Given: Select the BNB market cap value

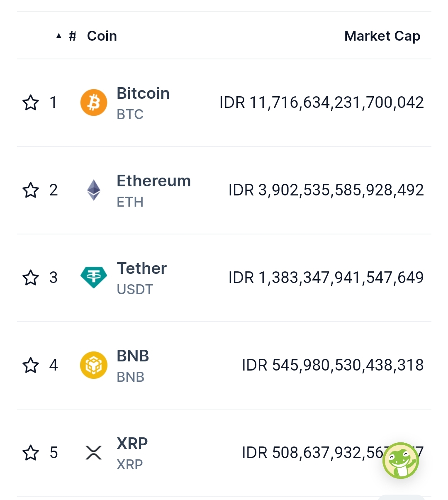Looking at the screenshot, I should point(333,365).
